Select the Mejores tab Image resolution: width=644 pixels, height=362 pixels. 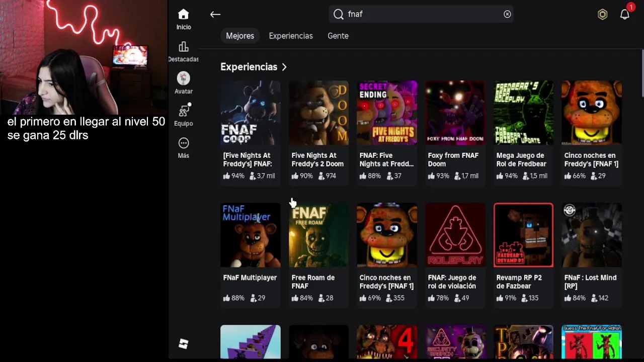(240, 36)
